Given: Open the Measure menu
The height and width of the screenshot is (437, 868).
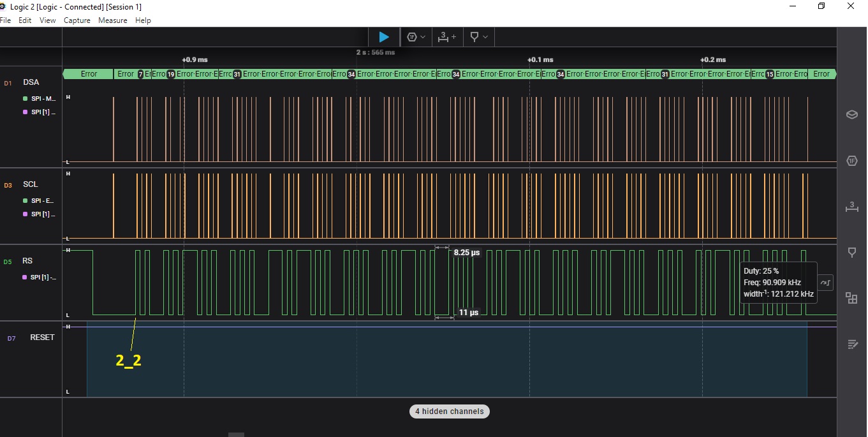Looking at the screenshot, I should tap(112, 20).
